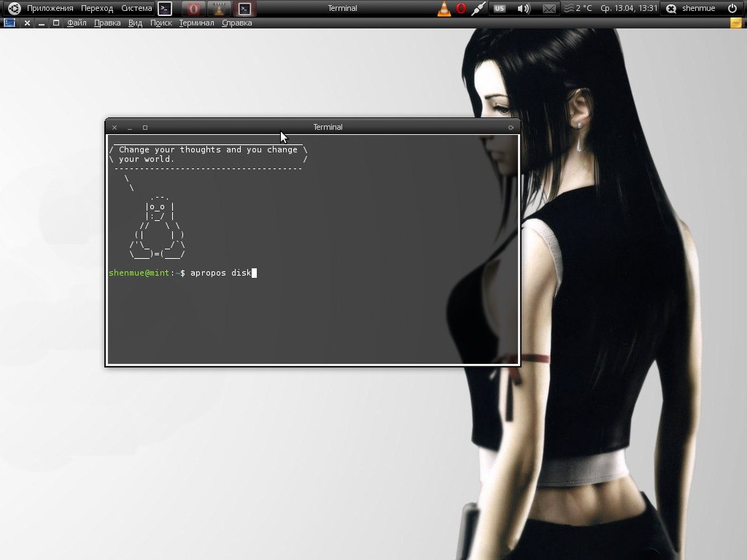Click the top panel restore window button
This screenshot has width=747, height=560.
coord(56,23)
